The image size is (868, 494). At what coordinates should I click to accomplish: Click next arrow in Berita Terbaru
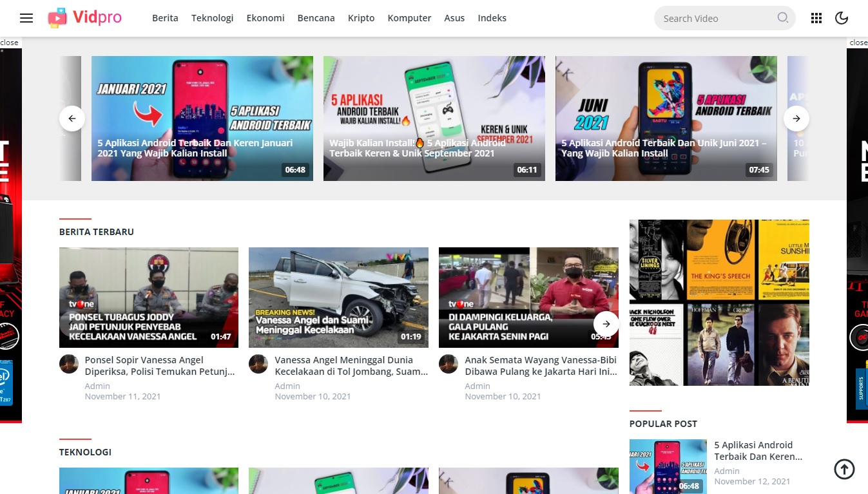tap(606, 324)
